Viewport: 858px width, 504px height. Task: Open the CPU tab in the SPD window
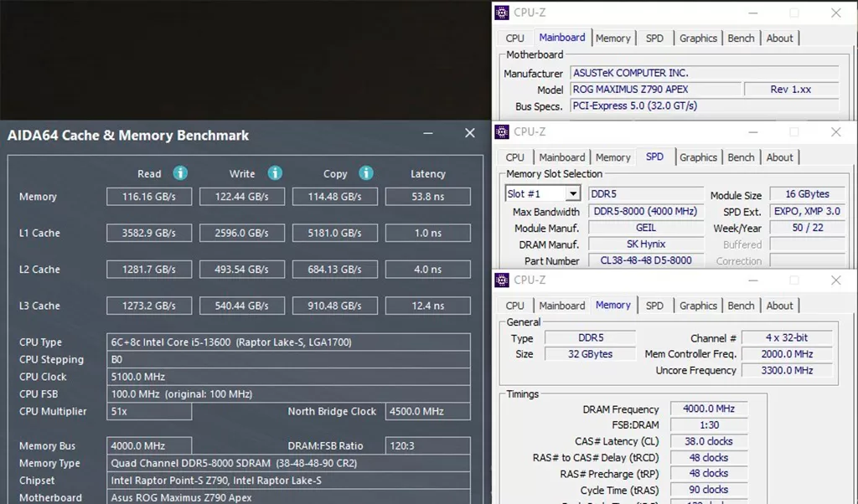click(515, 157)
